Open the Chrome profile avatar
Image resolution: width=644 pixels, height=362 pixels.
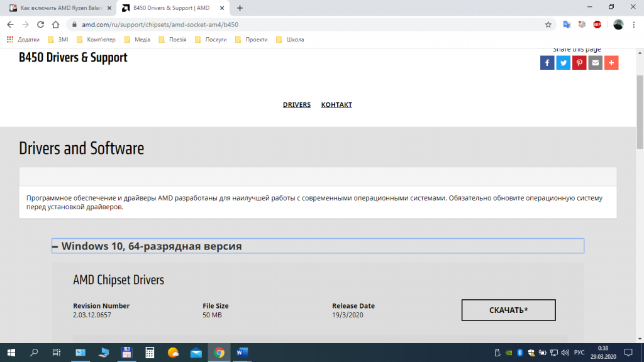617,25
